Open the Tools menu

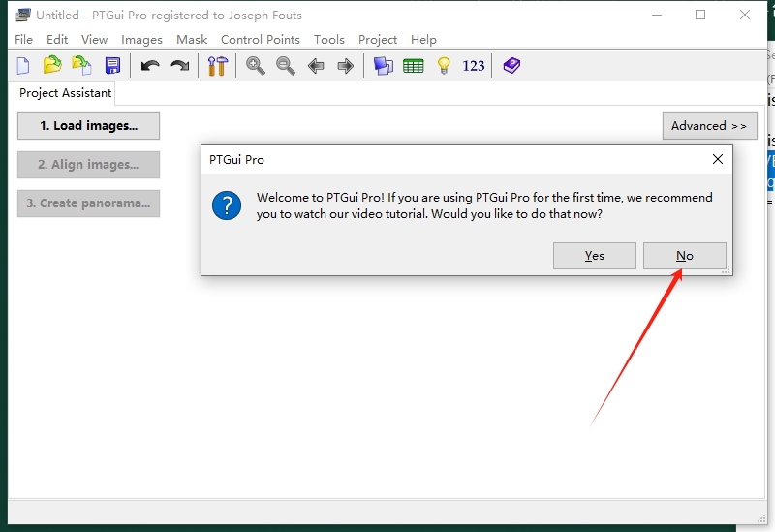(329, 40)
